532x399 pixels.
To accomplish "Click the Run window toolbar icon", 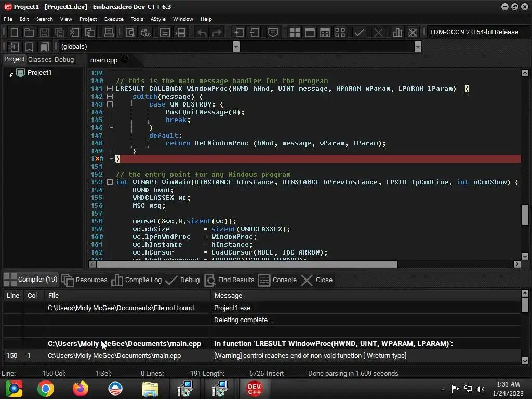I will [x=310, y=33].
